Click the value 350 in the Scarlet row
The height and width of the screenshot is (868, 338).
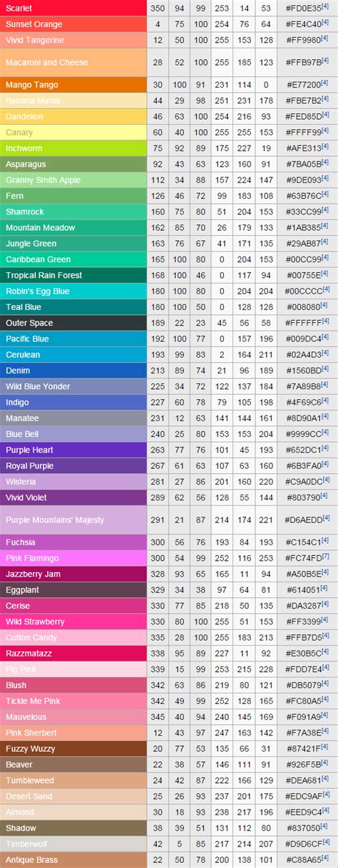click(157, 8)
